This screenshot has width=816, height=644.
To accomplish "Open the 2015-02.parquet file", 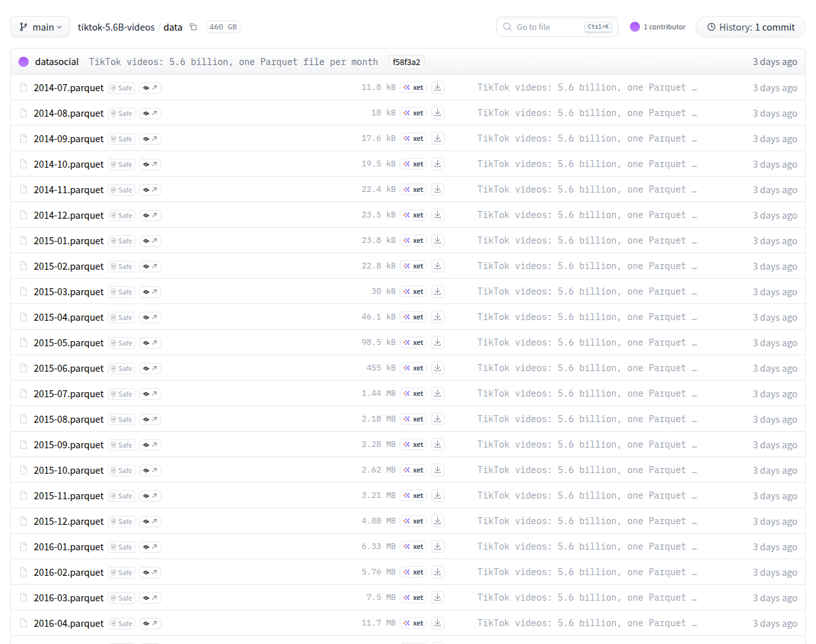I will (x=69, y=267).
